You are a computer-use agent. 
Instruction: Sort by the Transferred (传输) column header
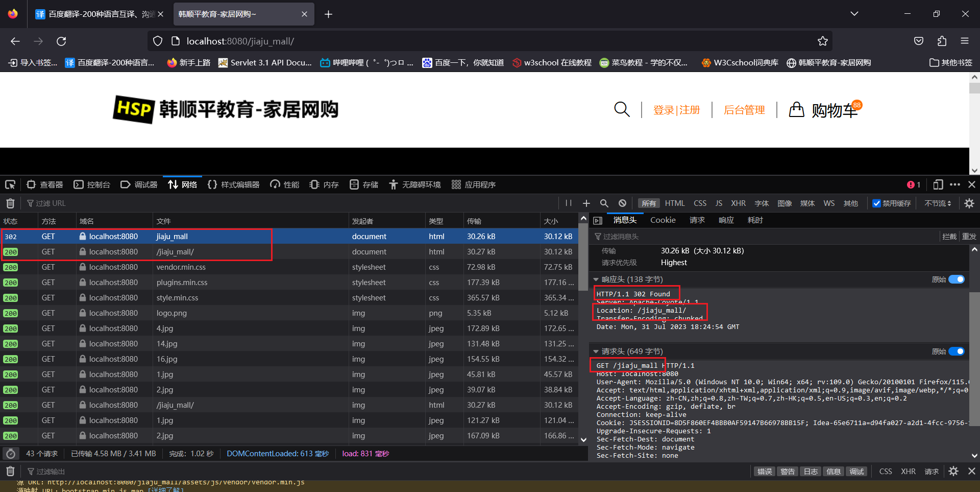coord(501,221)
